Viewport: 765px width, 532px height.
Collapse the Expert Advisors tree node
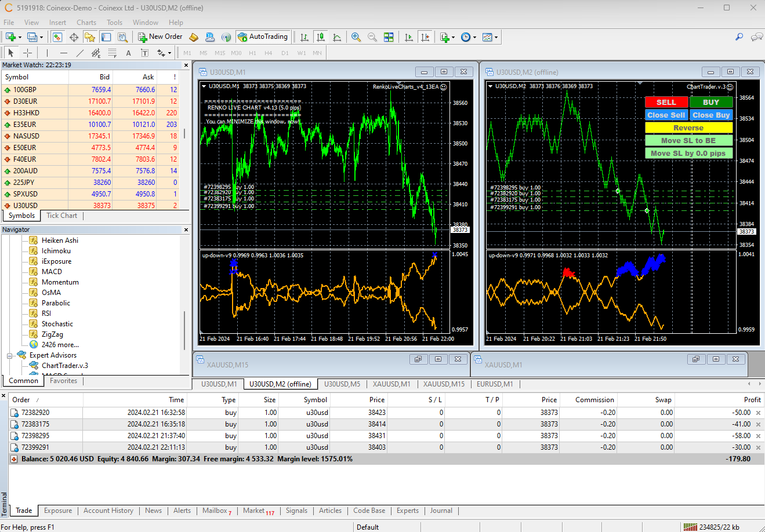pyautogui.click(x=10, y=355)
